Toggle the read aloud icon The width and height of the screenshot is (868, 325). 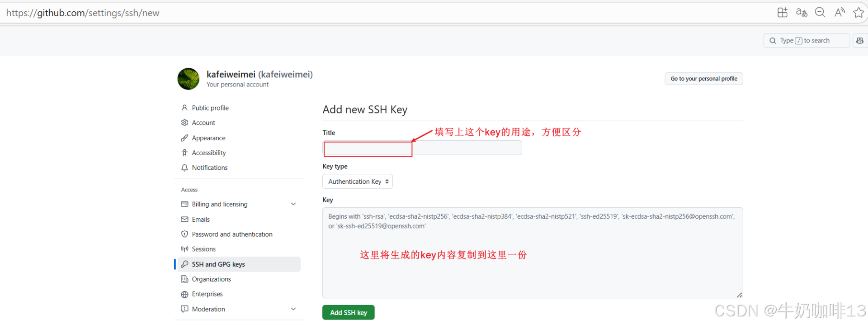[x=840, y=13]
